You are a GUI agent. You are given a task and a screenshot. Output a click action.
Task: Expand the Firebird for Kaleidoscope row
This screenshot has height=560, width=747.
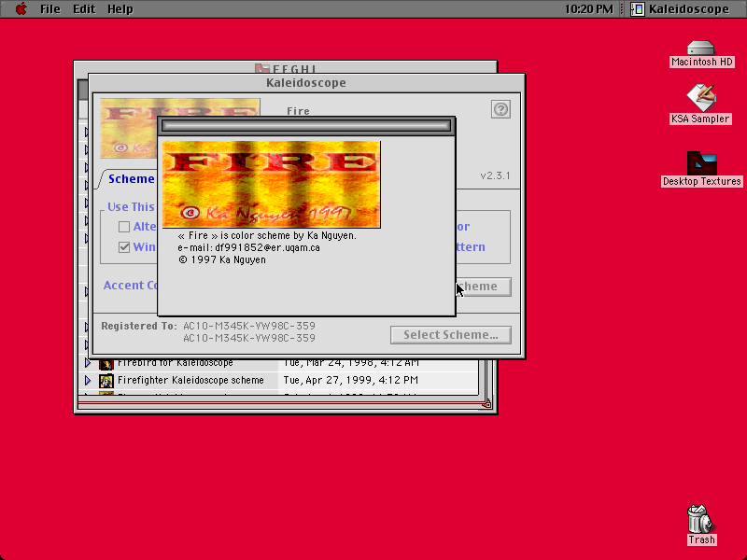pyautogui.click(x=88, y=363)
